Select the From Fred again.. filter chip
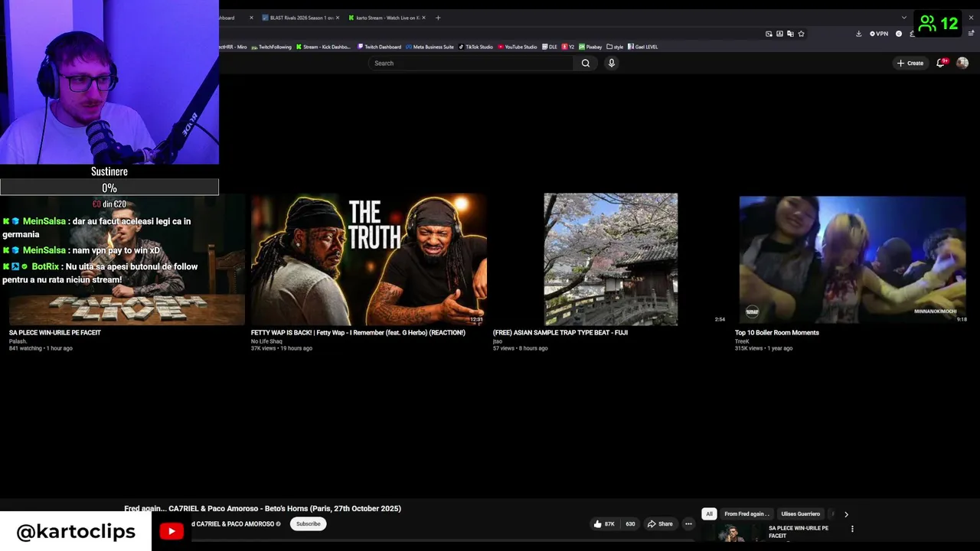The height and width of the screenshot is (551, 980). tap(746, 514)
